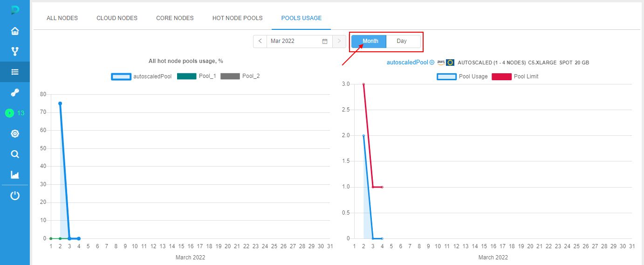Click the AWS provider logo
This screenshot has height=265, width=644.
[x=441, y=63]
